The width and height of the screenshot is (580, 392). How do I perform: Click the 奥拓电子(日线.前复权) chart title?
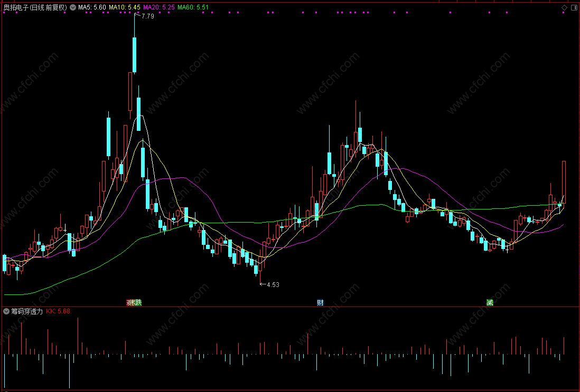pos(35,7)
